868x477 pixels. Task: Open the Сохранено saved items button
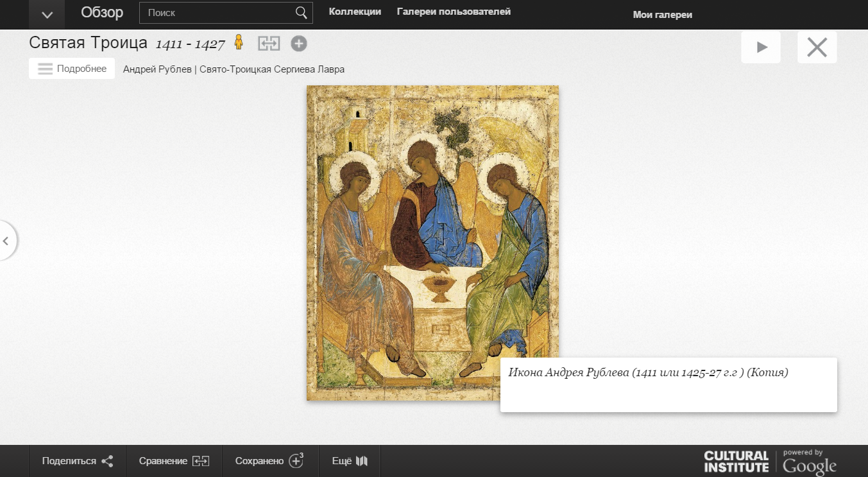[270, 461]
